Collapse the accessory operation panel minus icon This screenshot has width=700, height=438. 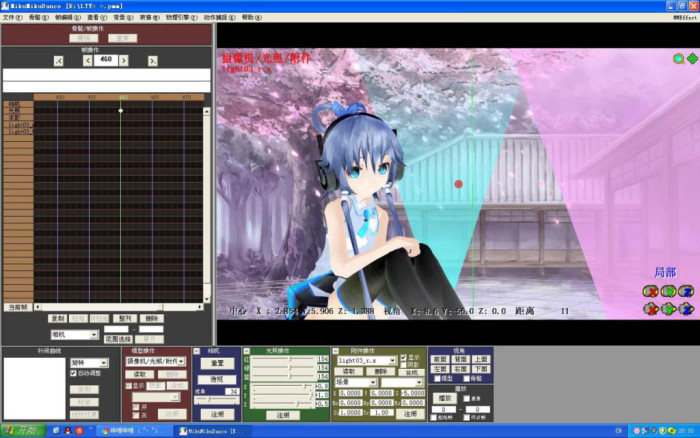[335, 351]
